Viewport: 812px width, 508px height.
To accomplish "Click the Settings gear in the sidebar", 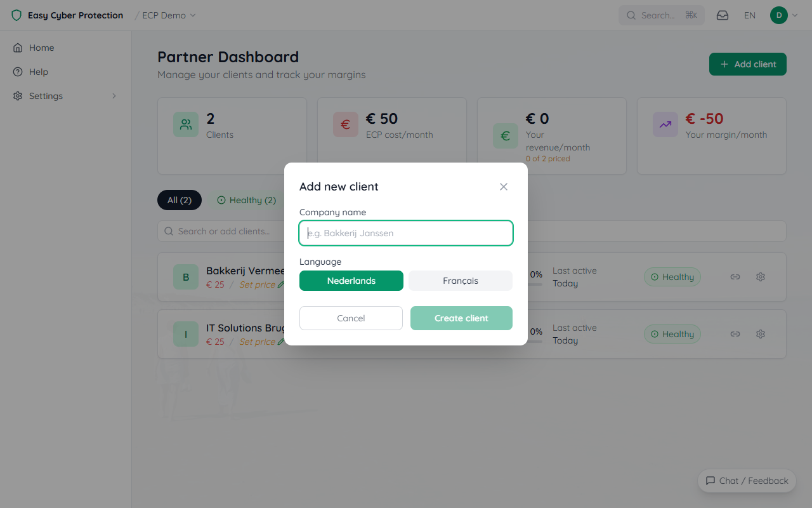I will [18, 96].
